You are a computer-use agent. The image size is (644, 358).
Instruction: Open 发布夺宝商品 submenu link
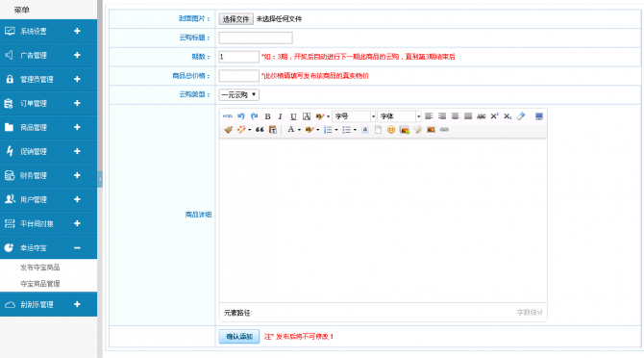pos(39,268)
